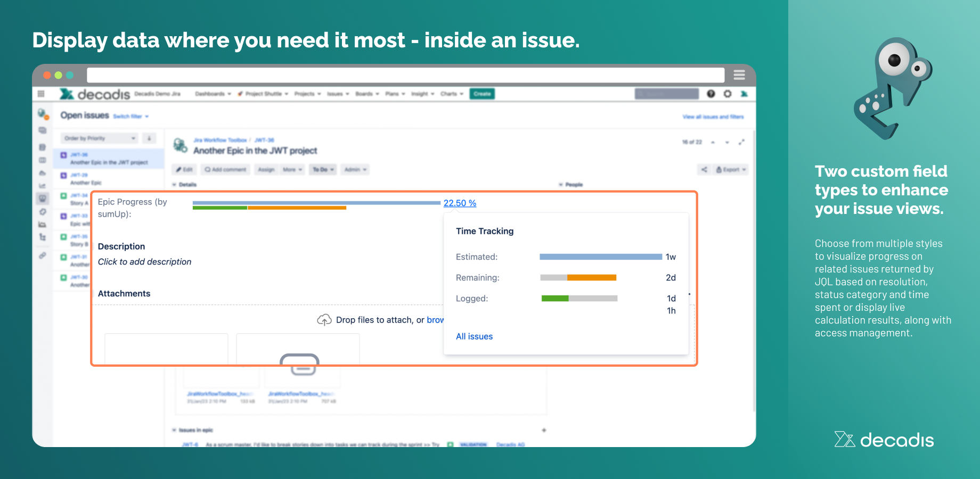Go to next issue with down arrow

[727, 142]
